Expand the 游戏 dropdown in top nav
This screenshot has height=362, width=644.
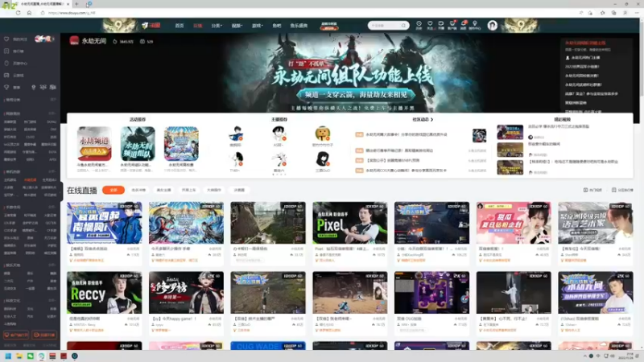[257, 26]
